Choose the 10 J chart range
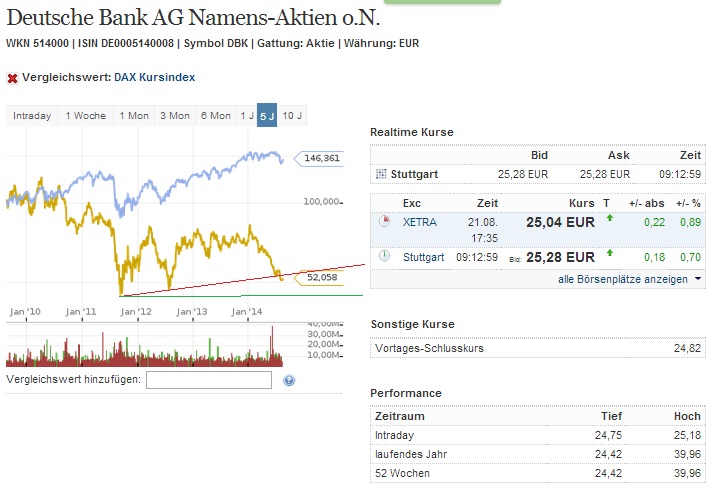The height and width of the screenshot is (495, 707). (292, 116)
